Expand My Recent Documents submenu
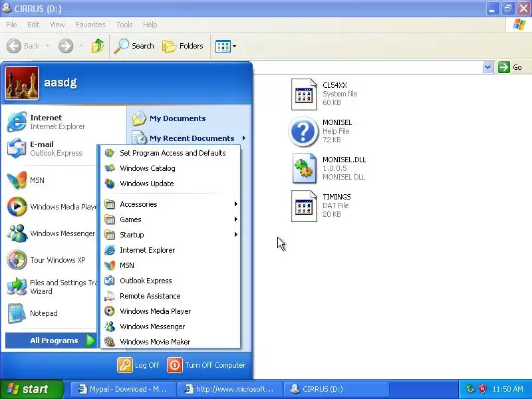Image resolution: width=532 pixels, height=399 pixels. (189, 138)
